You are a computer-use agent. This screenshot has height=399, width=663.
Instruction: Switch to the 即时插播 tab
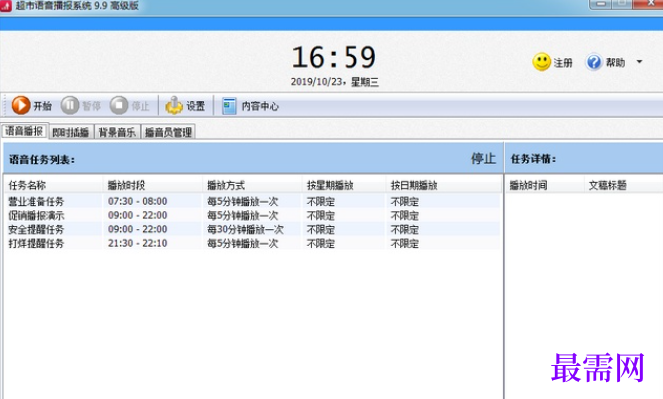71,132
